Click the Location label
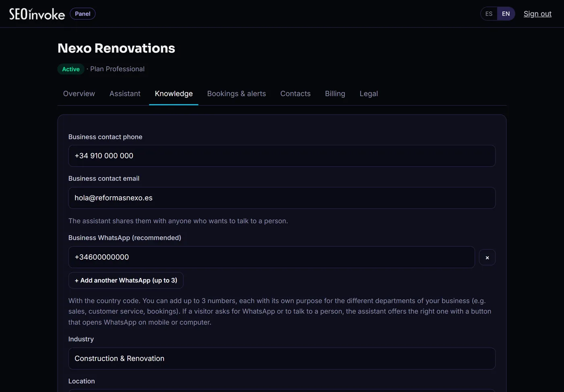Viewport: 564px width, 392px height. coord(82,381)
